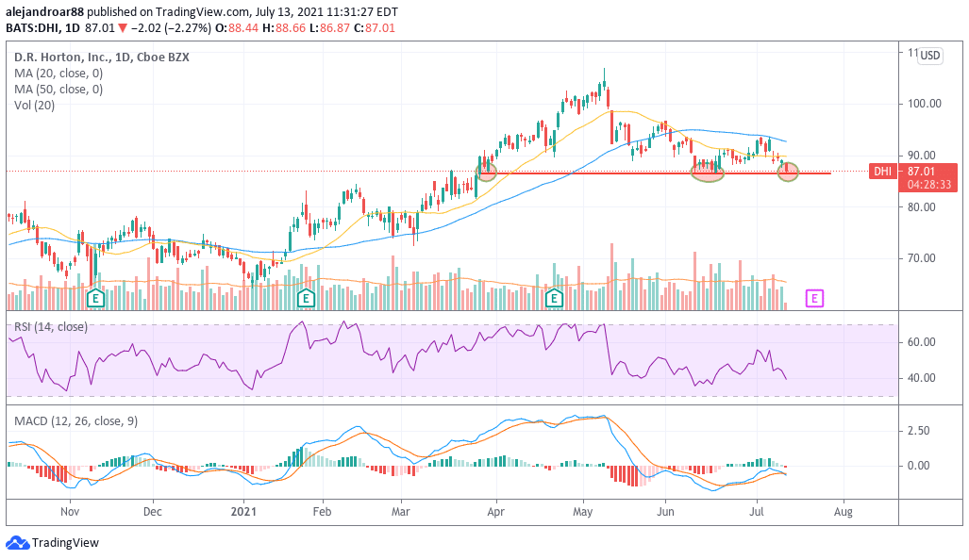Click the 87.01 current price value

(x=922, y=171)
